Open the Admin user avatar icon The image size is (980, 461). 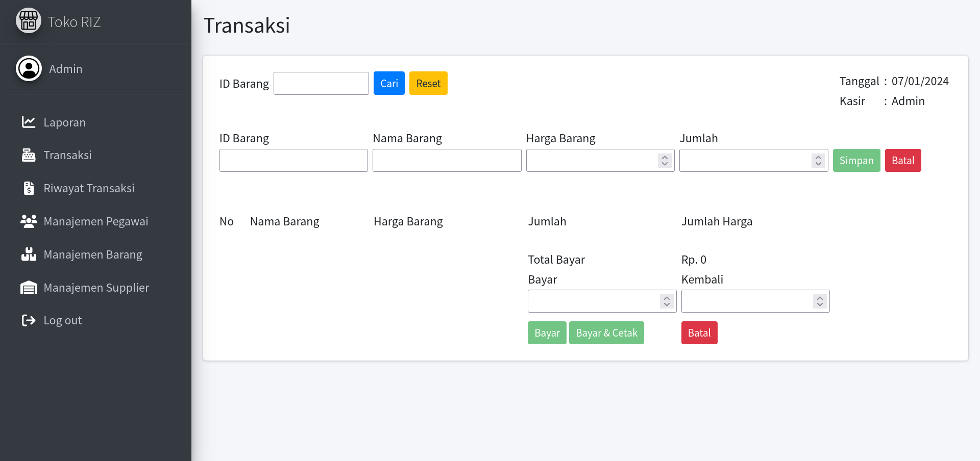pyautogui.click(x=29, y=68)
